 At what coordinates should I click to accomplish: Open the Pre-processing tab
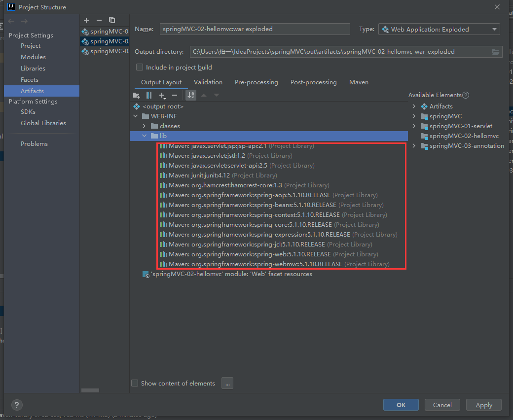click(256, 82)
